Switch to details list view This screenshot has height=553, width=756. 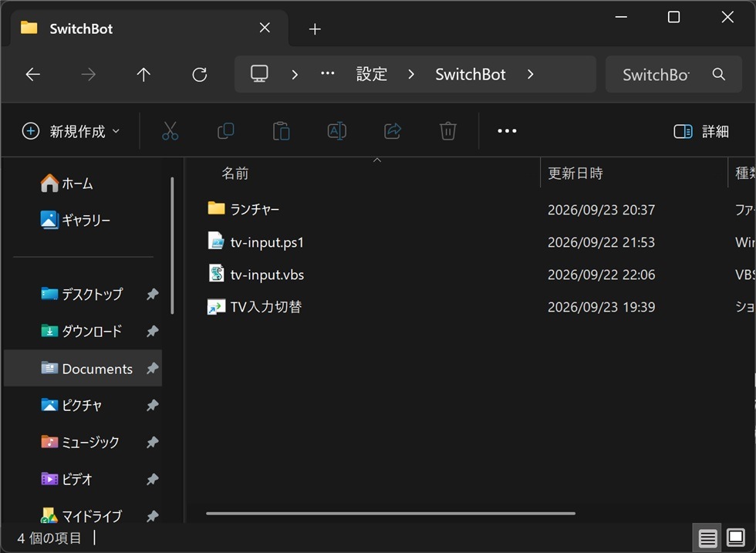pos(707,538)
